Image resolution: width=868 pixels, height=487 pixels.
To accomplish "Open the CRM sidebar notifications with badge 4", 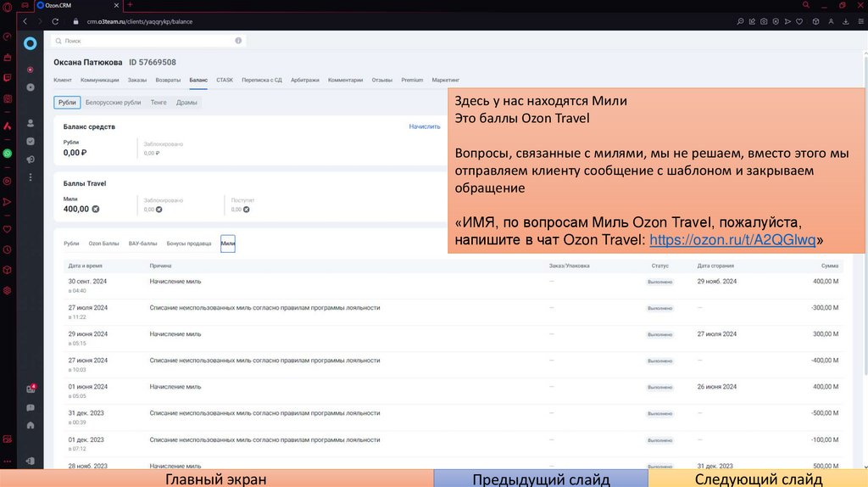I will [x=31, y=389].
